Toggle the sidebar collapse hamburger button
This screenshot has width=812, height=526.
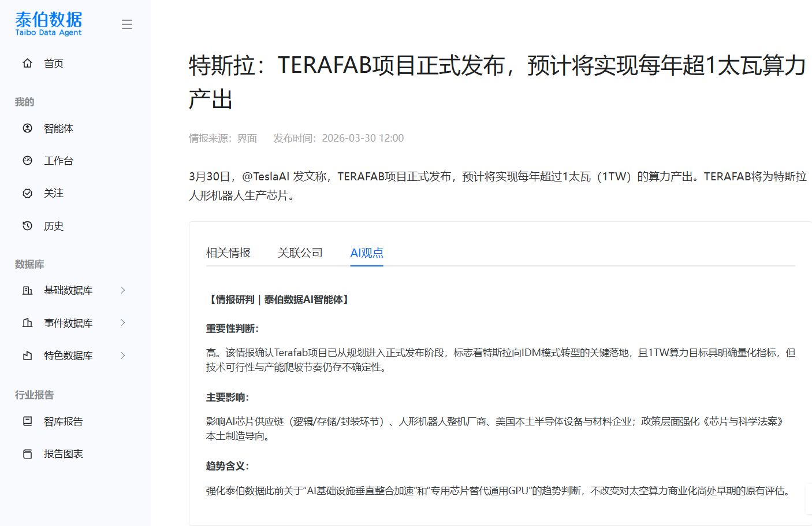(127, 24)
